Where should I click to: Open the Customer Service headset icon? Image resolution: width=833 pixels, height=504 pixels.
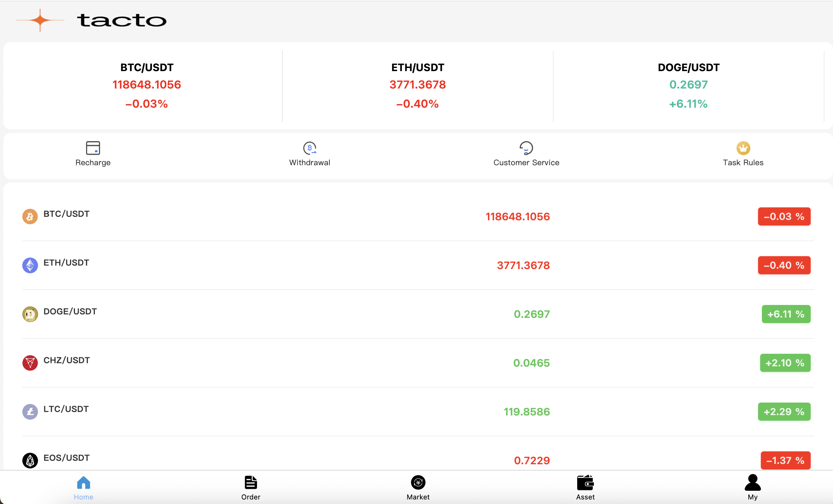(526, 148)
